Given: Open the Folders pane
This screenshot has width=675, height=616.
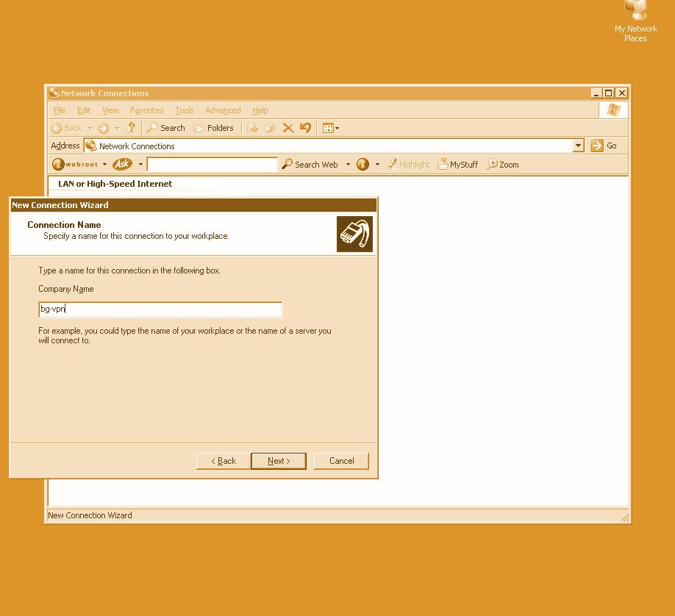Looking at the screenshot, I should (x=213, y=128).
